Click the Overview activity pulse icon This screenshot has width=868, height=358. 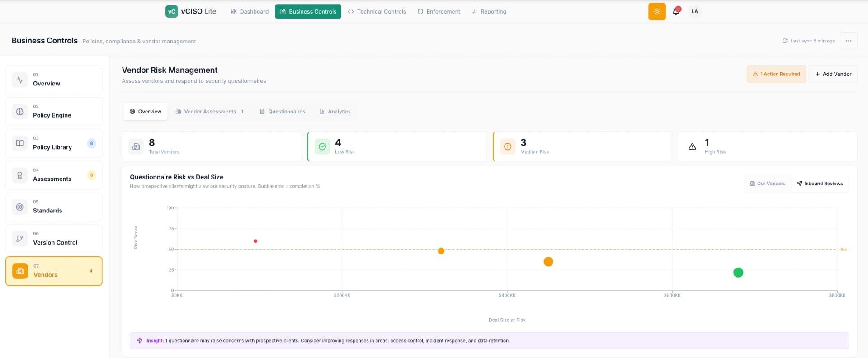(19, 80)
